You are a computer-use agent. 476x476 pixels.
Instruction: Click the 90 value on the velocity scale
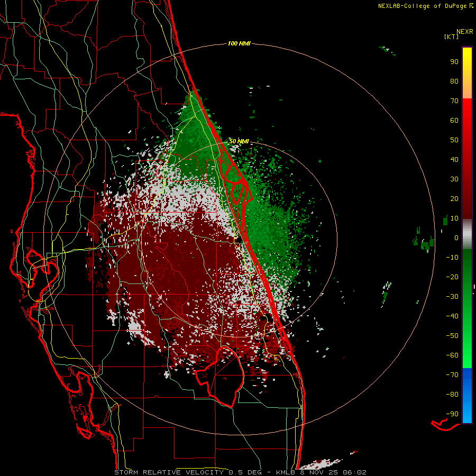[x=454, y=62]
